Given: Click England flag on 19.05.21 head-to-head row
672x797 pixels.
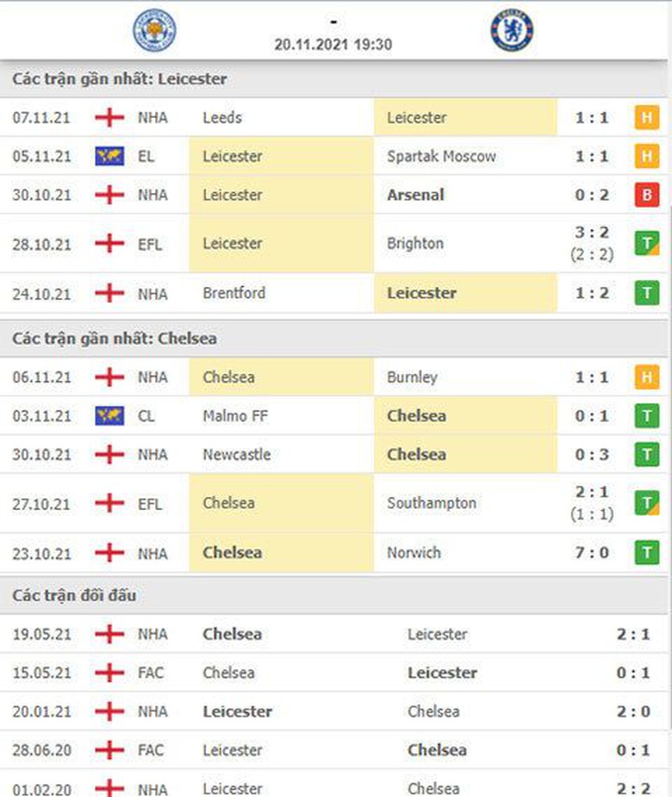Looking at the screenshot, I should click(x=109, y=635).
